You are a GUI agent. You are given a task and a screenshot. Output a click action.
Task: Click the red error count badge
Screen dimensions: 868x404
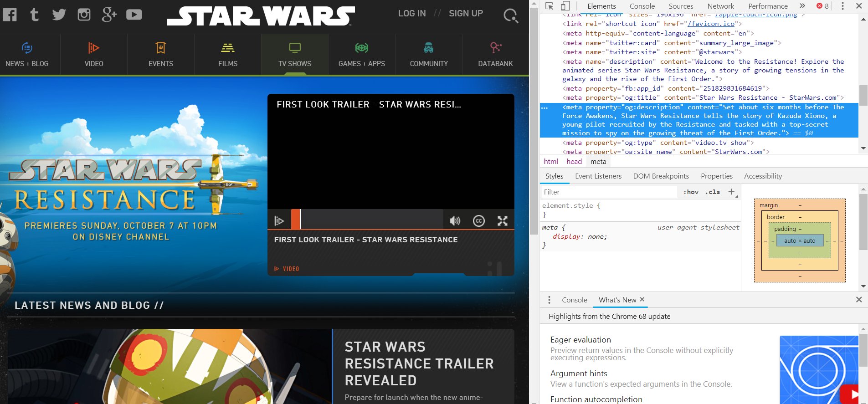point(823,6)
